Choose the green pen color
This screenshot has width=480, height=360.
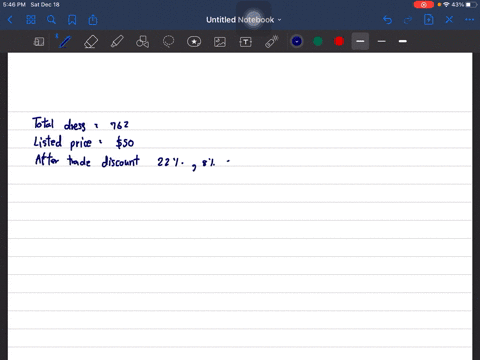coord(318,41)
